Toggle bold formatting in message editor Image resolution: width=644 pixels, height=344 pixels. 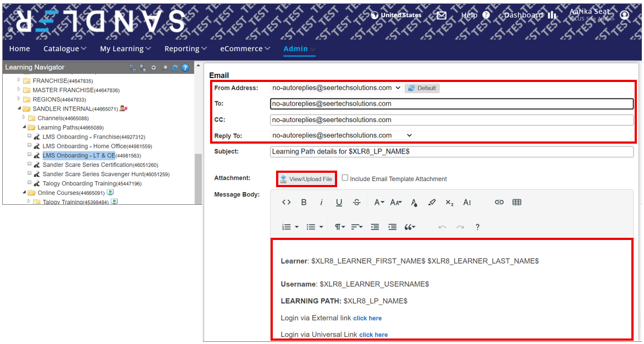coord(304,202)
